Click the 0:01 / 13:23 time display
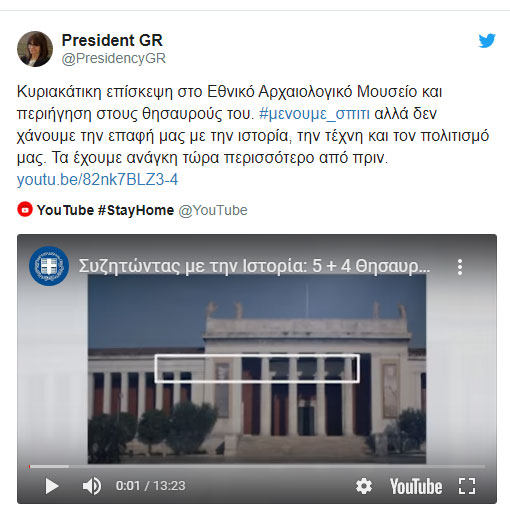 [150, 486]
